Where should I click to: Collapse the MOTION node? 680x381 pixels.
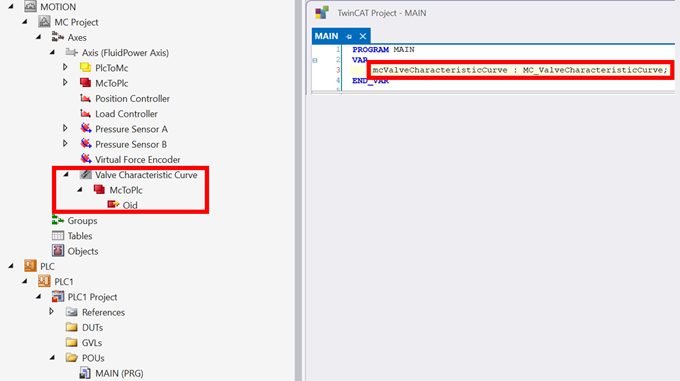(11, 7)
